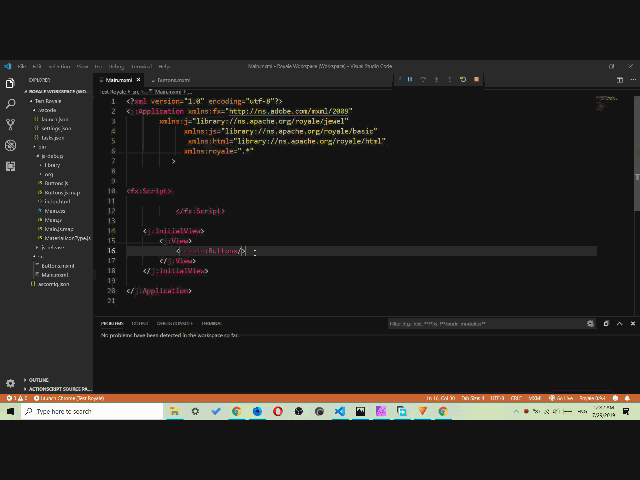Open the Windows Start menu

pyautogui.click(x=10, y=411)
